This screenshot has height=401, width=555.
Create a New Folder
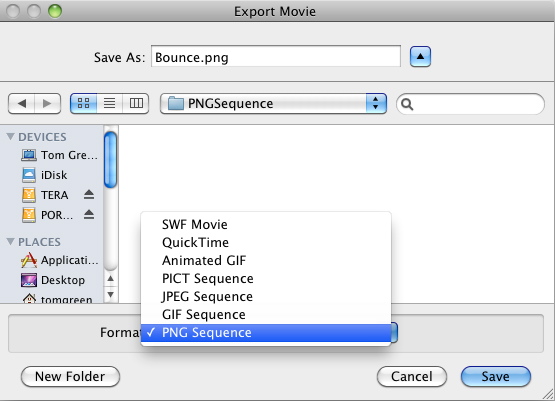click(70, 377)
